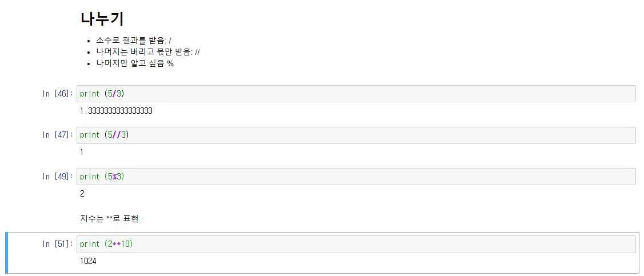The height and width of the screenshot is (276, 644).
Task: Click the In [49] cell prompt
Action: tap(58, 177)
